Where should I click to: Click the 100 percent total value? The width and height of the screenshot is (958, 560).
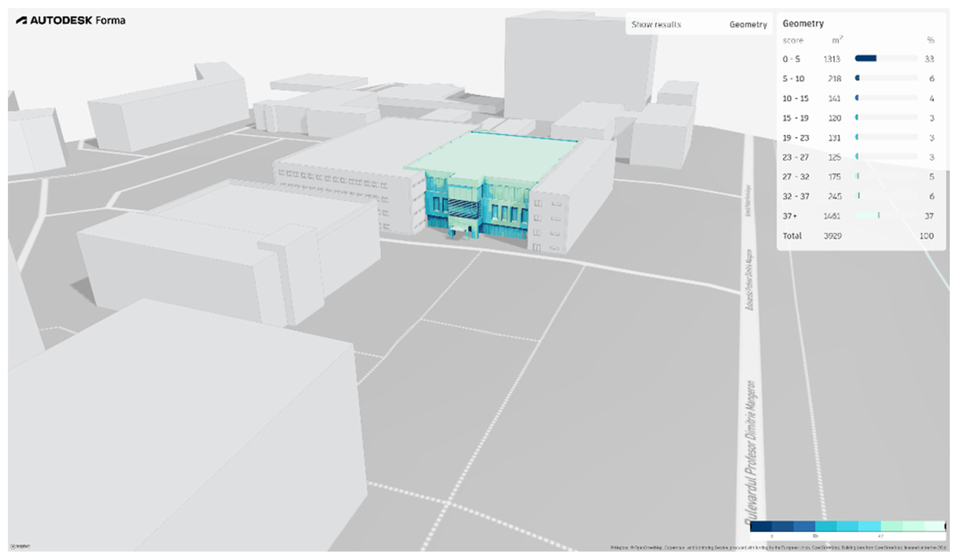(926, 236)
